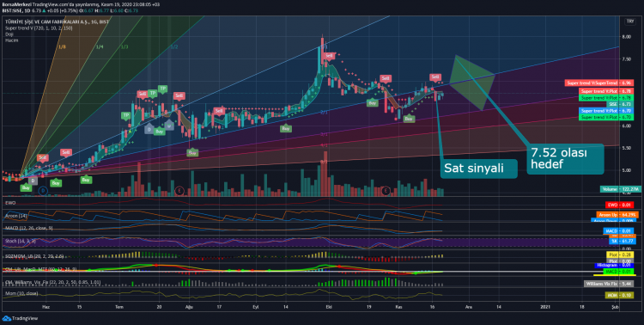Select the 'Hacim' indicator legend
The image size is (644, 325).
(11, 40)
